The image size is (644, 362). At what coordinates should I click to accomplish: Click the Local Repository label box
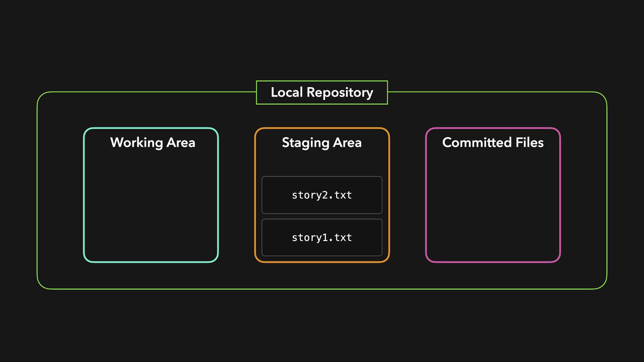pos(322,93)
